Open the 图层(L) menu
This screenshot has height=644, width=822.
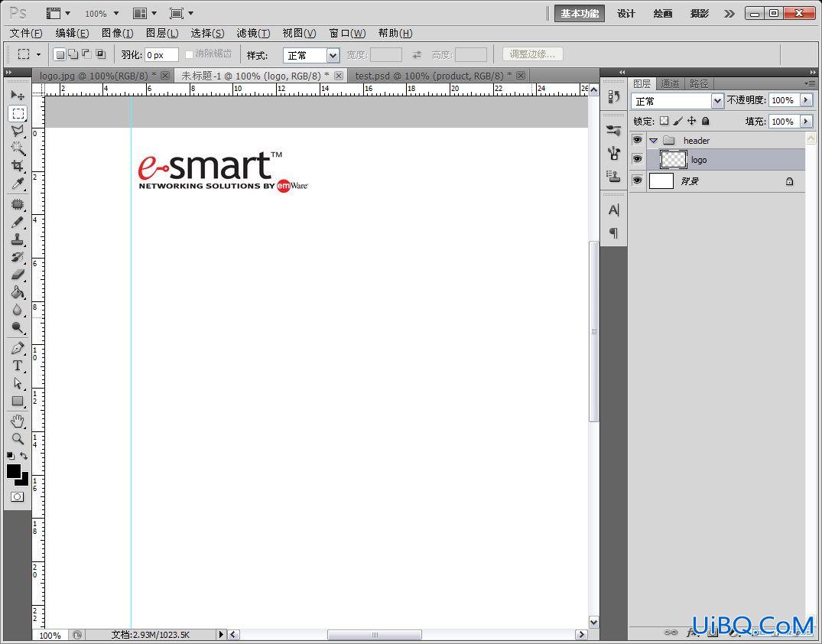pos(162,33)
